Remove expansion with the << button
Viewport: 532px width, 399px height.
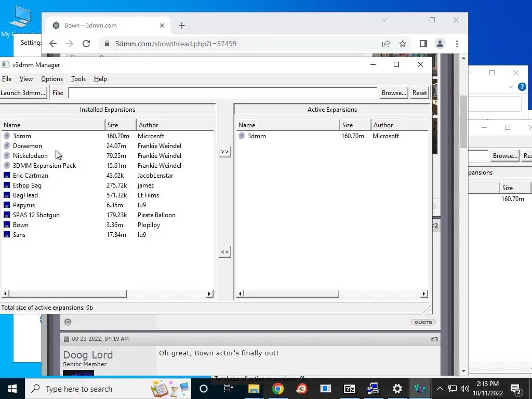point(224,252)
